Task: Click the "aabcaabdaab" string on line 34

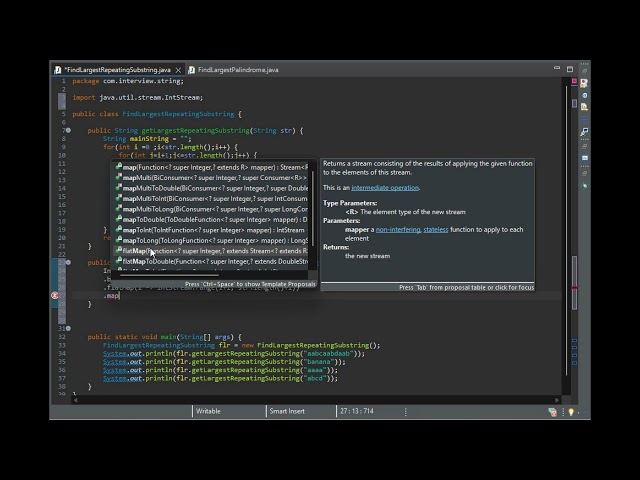Action: tap(328, 353)
